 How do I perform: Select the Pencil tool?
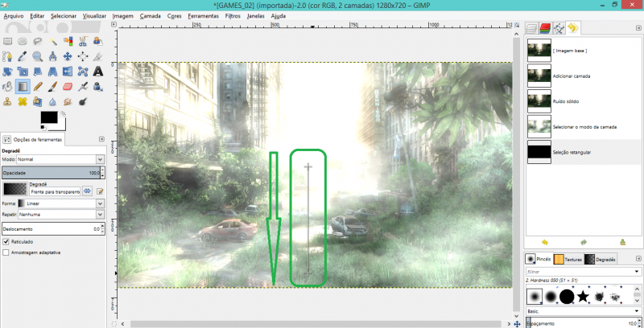37,85
